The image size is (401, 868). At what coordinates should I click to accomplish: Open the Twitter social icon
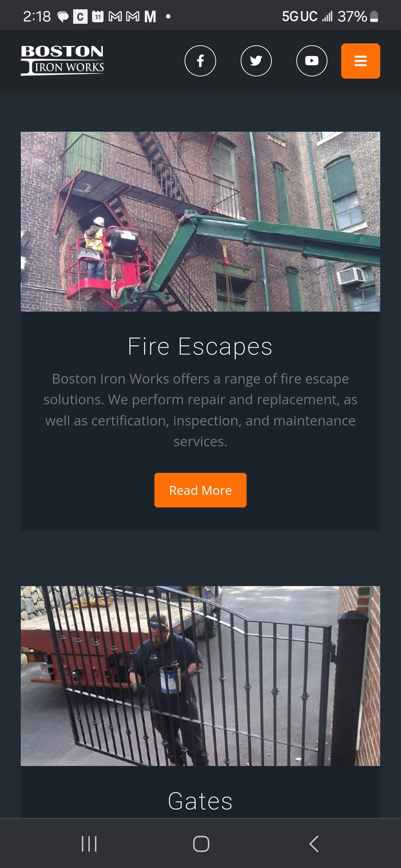click(x=256, y=61)
